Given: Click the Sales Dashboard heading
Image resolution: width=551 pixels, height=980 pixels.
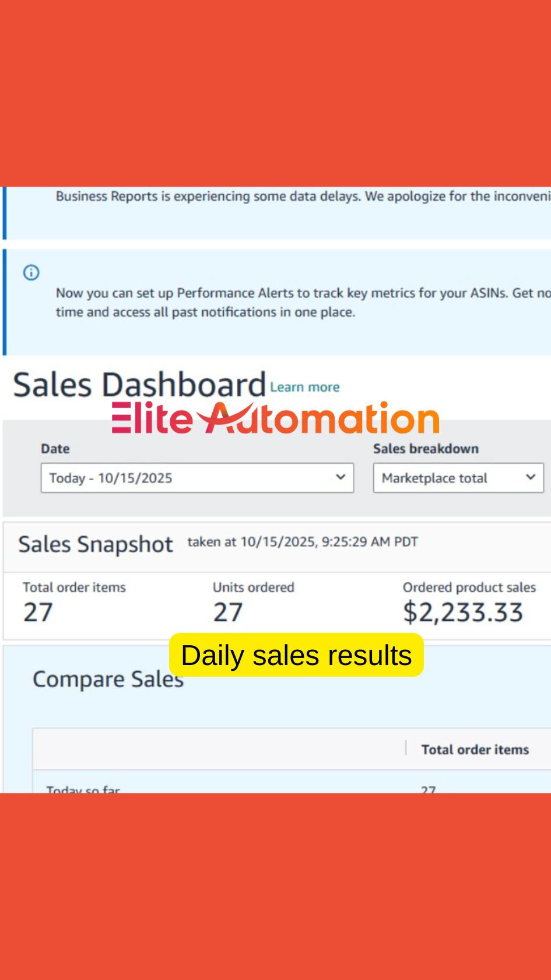Looking at the screenshot, I should pos(139,384).
